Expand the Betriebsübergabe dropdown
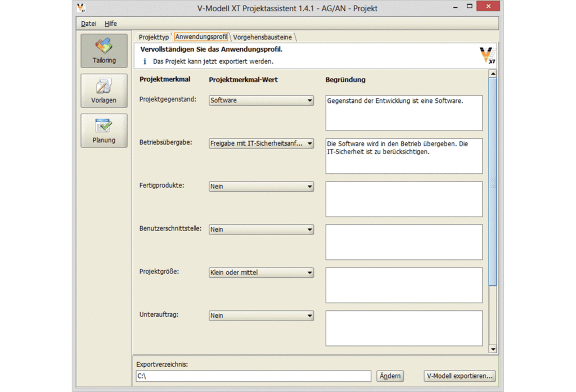Screen dimensions: 576x392 261,143
